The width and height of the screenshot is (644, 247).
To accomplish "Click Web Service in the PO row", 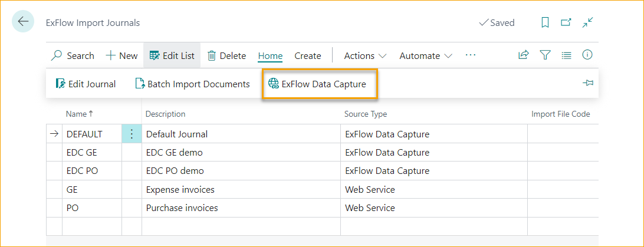I will point(370,208).
